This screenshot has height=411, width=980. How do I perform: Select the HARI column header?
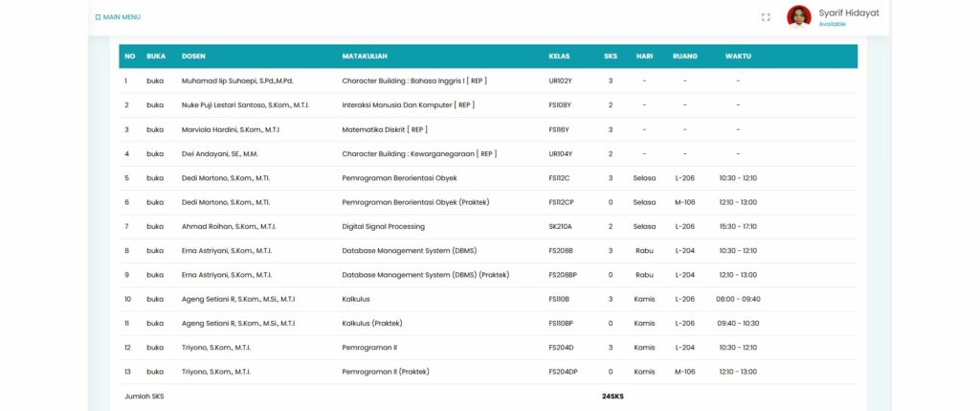(x=644, y=57)
